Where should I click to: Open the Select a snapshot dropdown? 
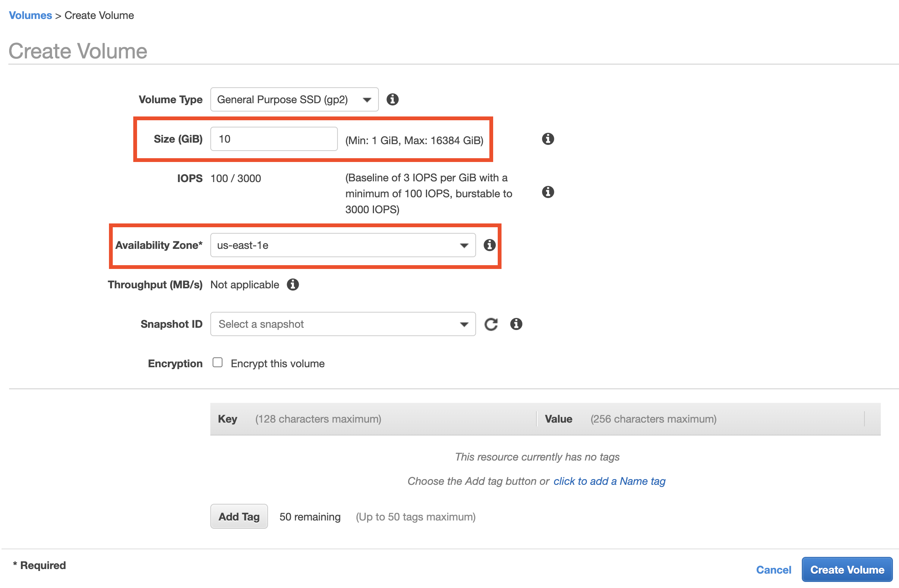coord(342,324)
